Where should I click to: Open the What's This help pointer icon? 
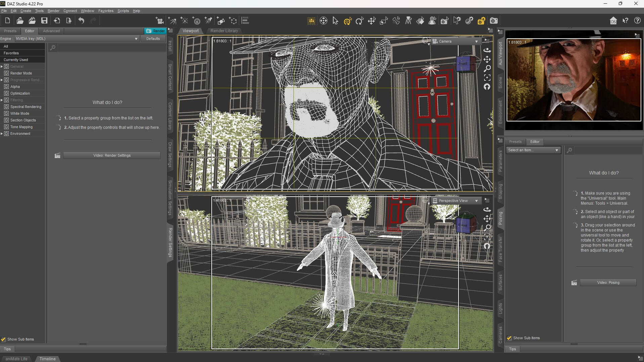(x=625, y=21)
